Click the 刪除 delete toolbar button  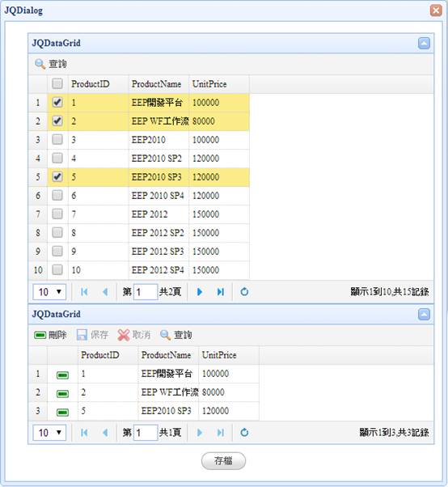[x=50, y=335]
